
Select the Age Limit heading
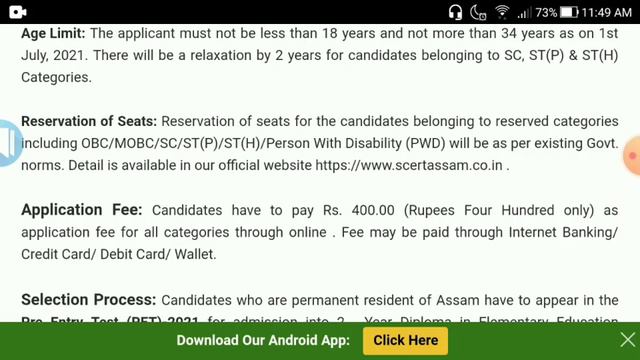pos(53,33)
